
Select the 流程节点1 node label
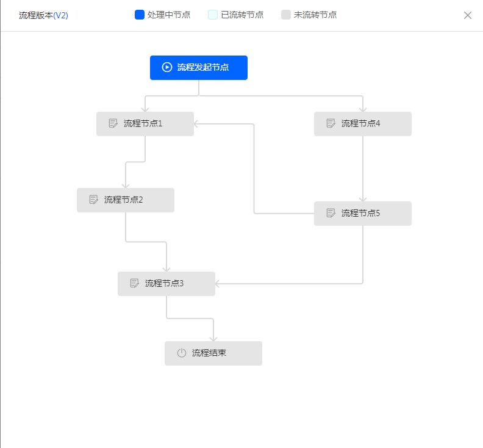(x=143, y=123)
